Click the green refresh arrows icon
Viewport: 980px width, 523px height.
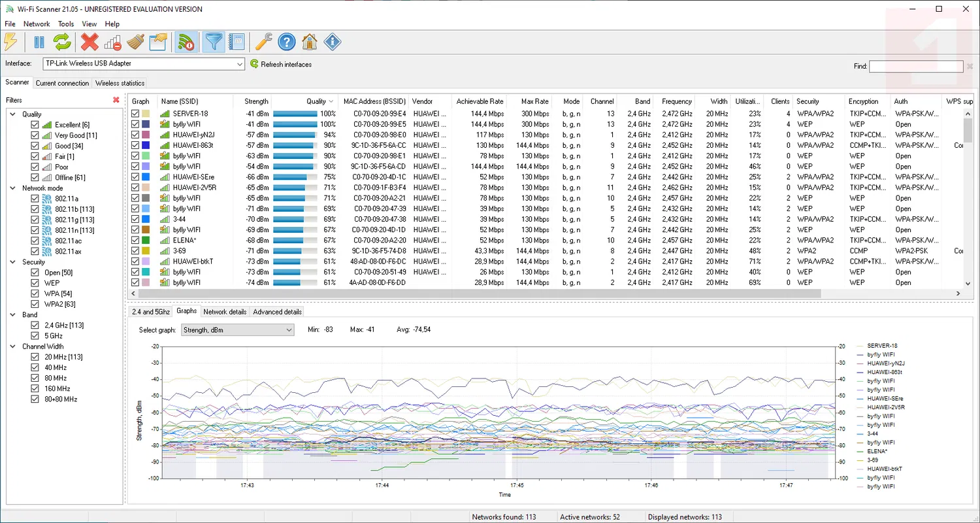61,42
